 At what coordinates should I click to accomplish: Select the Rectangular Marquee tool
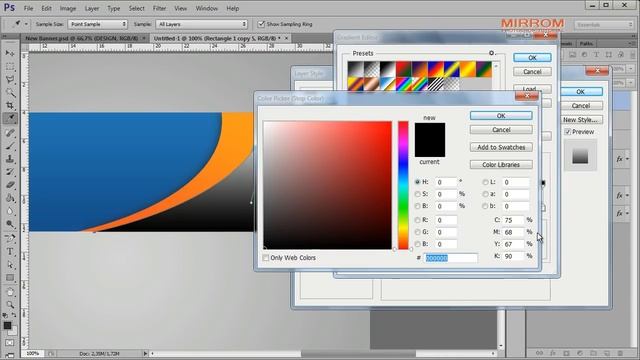(x=10, y=66)
